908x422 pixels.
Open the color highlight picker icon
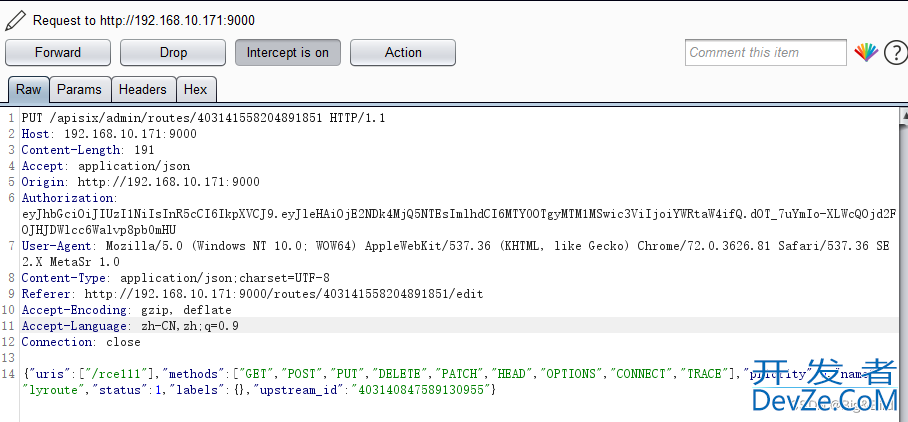866,53
